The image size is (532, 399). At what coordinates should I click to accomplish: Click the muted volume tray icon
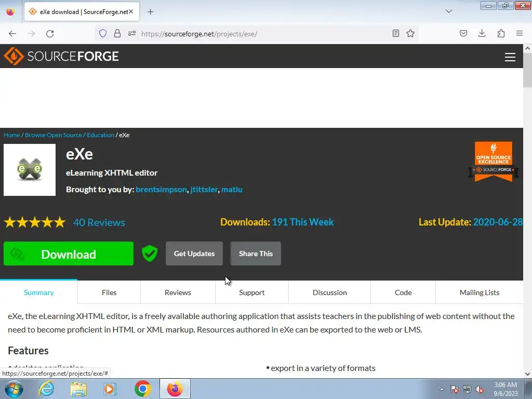point(480,389)
